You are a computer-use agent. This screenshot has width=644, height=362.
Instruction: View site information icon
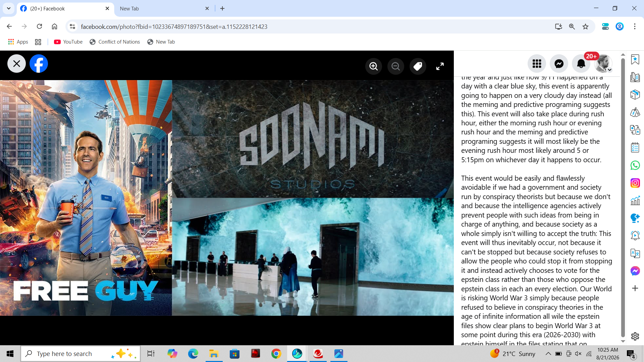pyautogui.click(x=72, y=26)
